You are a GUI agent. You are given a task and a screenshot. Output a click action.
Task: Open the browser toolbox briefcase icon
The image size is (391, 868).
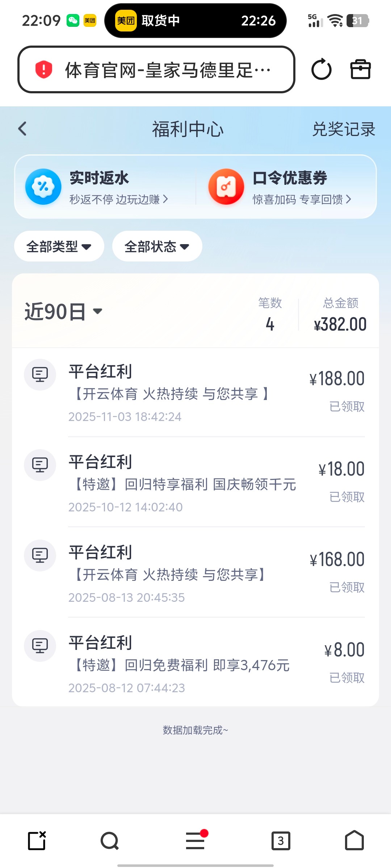[x=361, y=69]
